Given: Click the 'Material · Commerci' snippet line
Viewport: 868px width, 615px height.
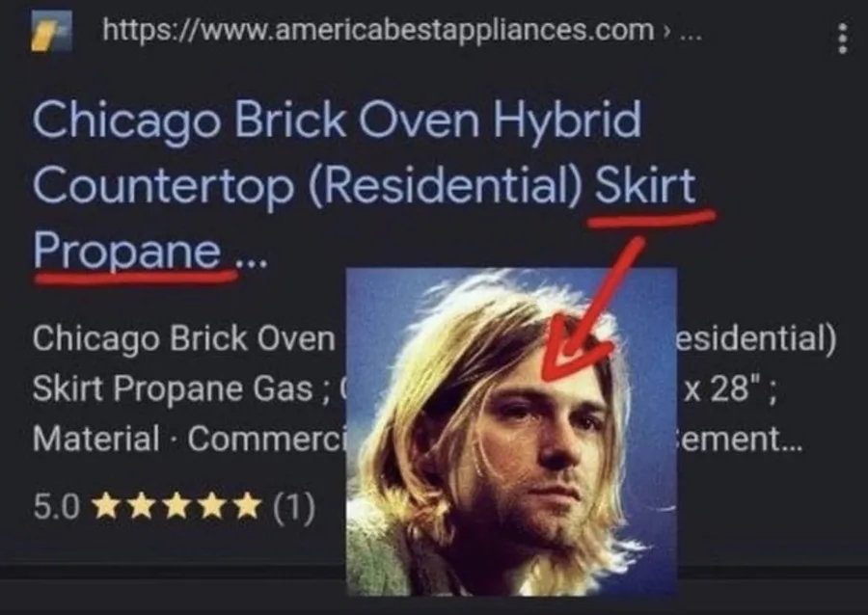Looking at the screenshot, I should [x=188, y=439].
